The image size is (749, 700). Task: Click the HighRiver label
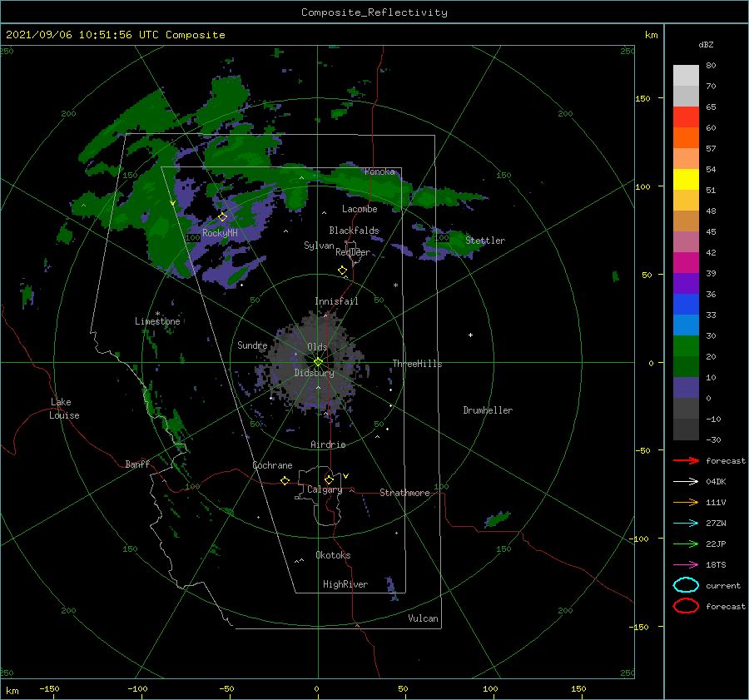345,584
